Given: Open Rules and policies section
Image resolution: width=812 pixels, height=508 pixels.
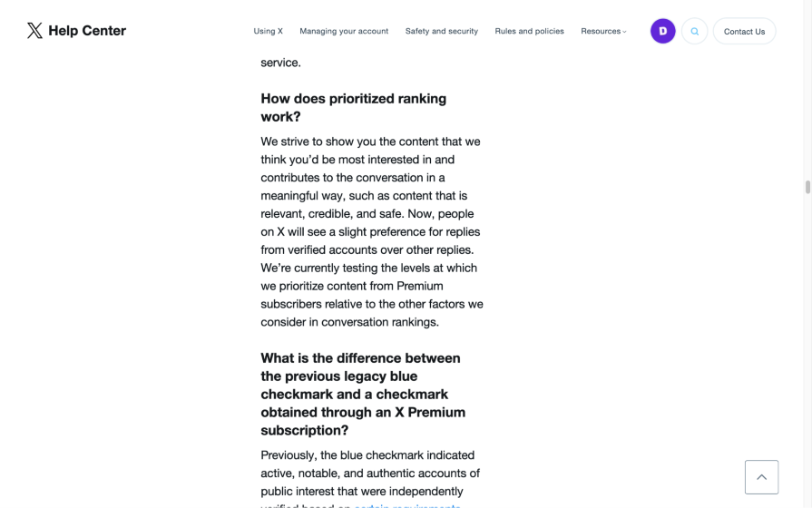Looking at the screenshot, I should [529, 31].
